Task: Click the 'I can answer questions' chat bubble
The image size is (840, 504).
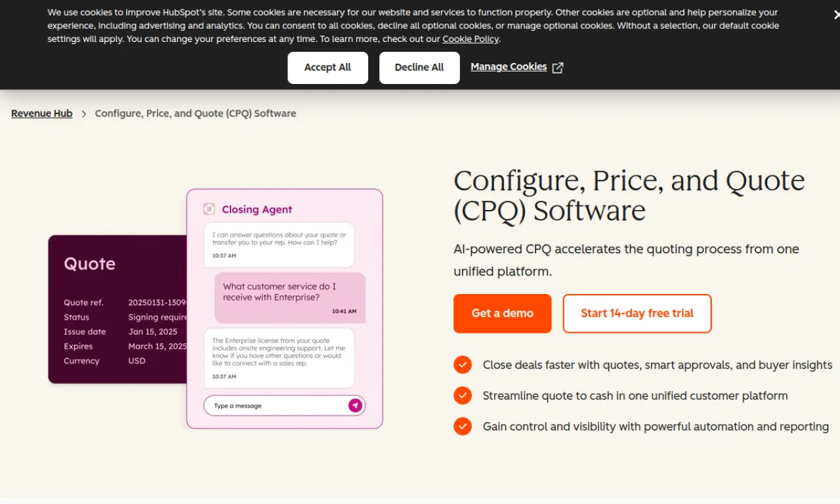Action: [x=279, y=245]
